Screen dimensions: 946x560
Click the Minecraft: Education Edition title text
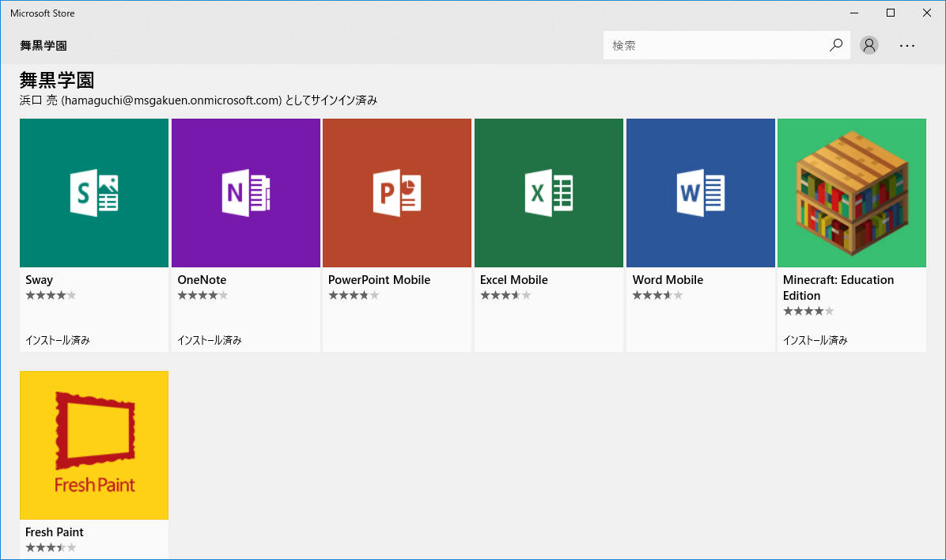(x=838, y=288)
